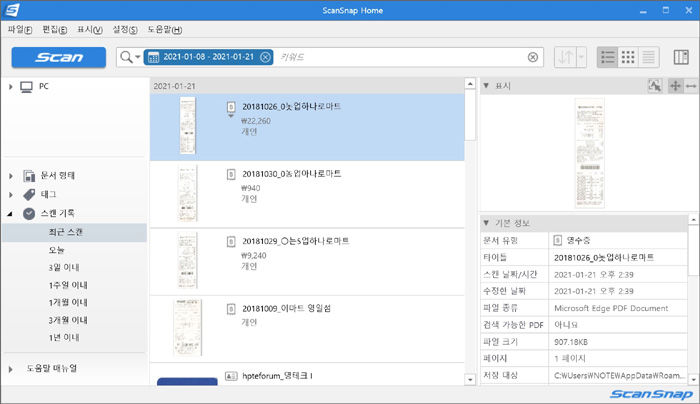This screenshot has width=700, height=404.
Task: Click the blue Scan button
Action: [58, 58]
